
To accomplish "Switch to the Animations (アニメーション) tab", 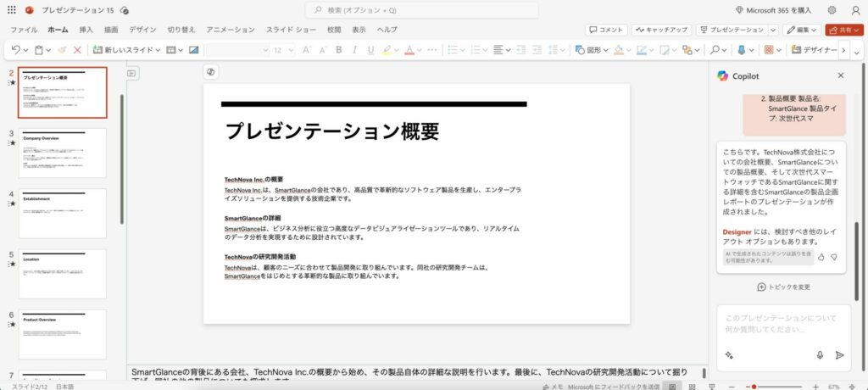I will tap(231, 30).
